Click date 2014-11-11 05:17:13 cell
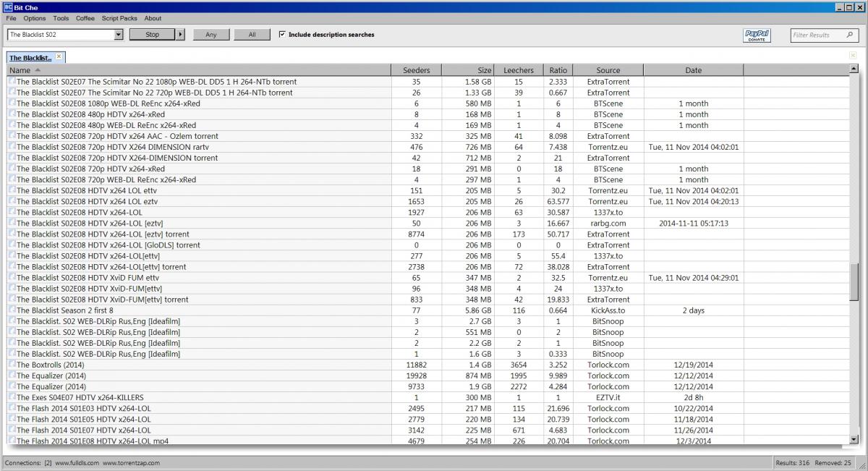Viewport: 868px width, 471px height. pyautogui.click(x=693, y=224)
